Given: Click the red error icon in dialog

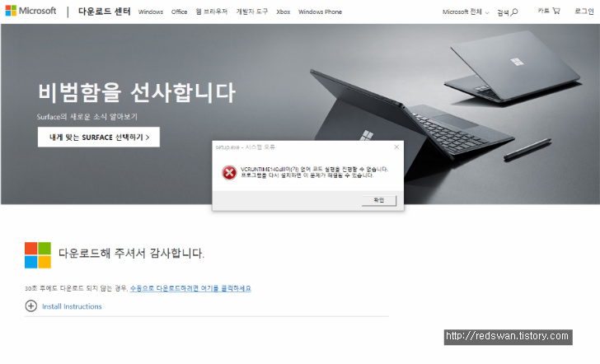Looking at the screenshot, I should pyautogui.click(x=229, y=173).
